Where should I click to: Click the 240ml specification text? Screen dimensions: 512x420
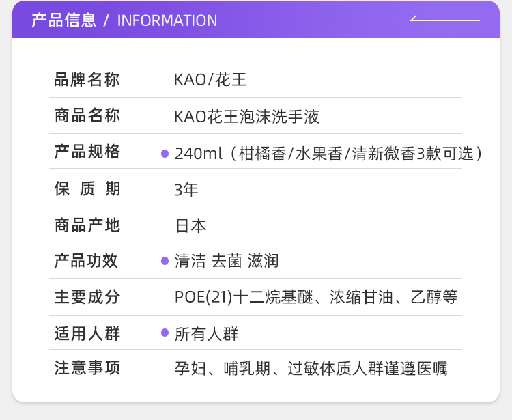click(329, 154)
